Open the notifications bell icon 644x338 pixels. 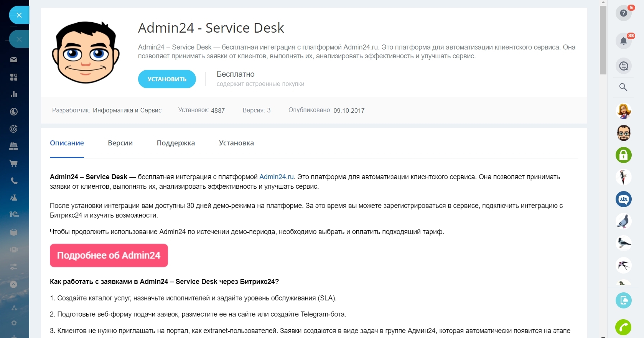[624, 41]
